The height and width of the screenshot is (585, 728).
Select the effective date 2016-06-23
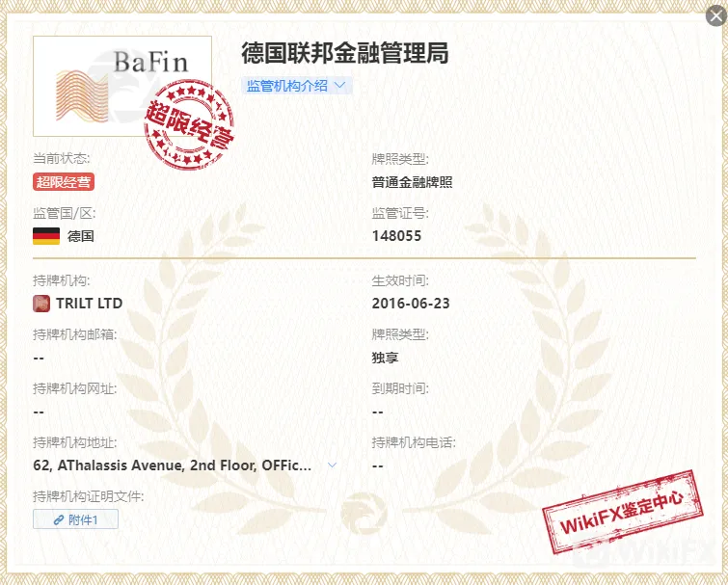[x=411, y=304]
